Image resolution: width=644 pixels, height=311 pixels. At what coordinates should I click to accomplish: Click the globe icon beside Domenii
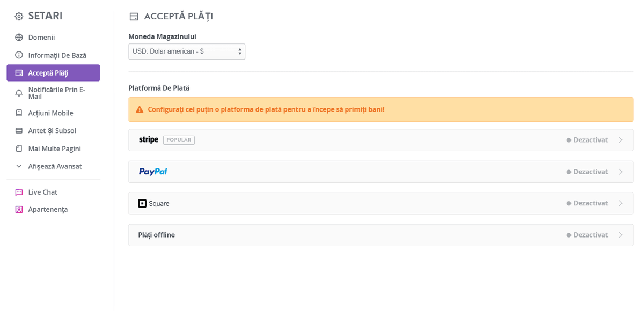(19, 38)
